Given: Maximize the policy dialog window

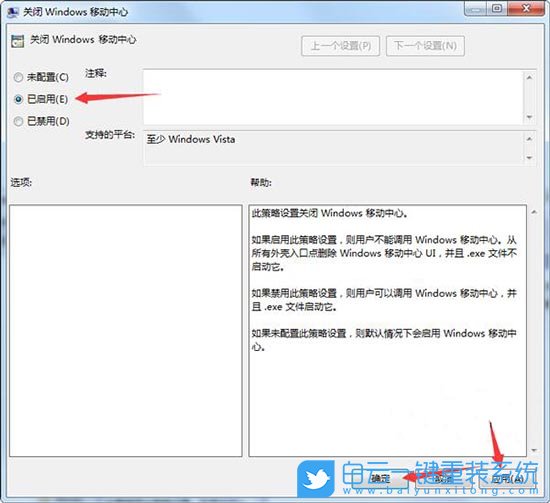Looking at the screenshot, I should click(497, 9).
